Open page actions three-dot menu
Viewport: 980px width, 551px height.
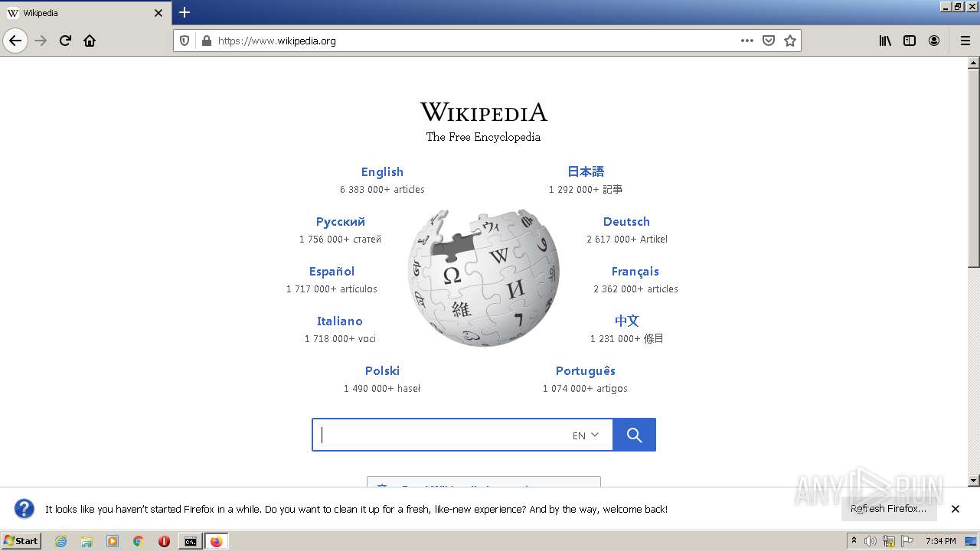click(x=747, y=41)
